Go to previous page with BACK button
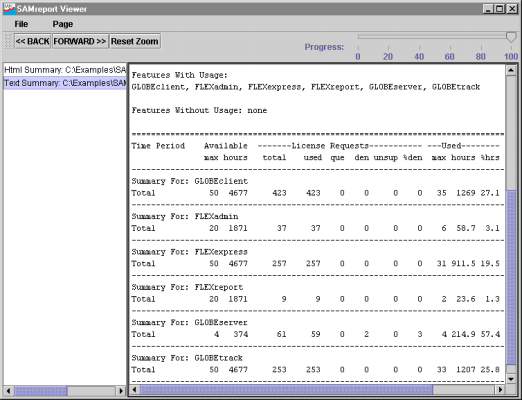Viewport: 522px width, 400px height. click(32, 41)
